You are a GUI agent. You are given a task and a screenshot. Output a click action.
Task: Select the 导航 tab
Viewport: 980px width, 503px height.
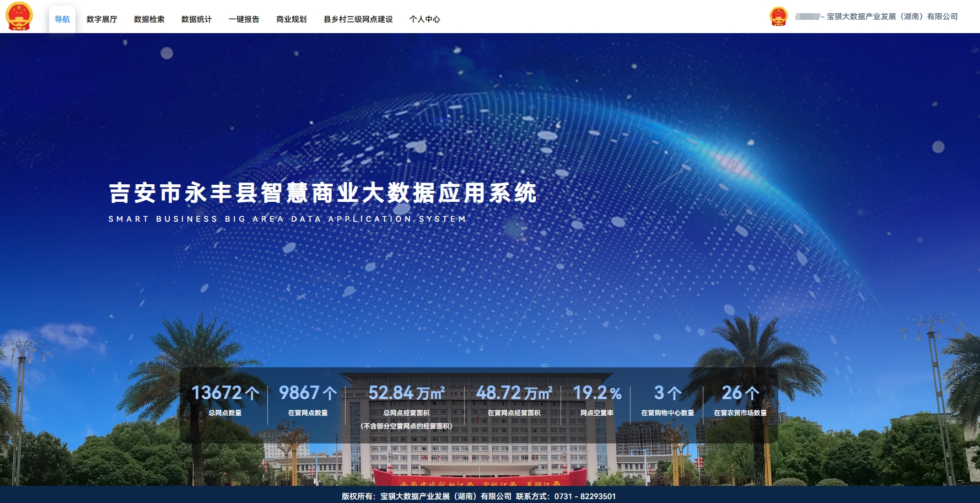click(x=62, y=19)
